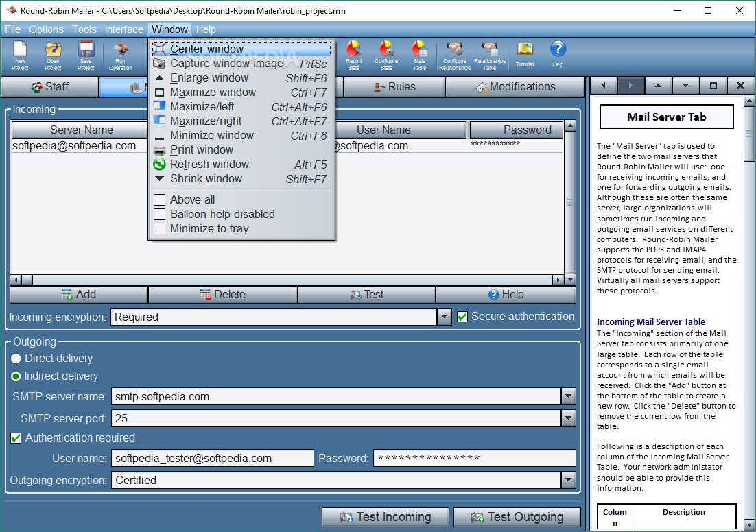Switch to the Modifications tab

point(515,87)
